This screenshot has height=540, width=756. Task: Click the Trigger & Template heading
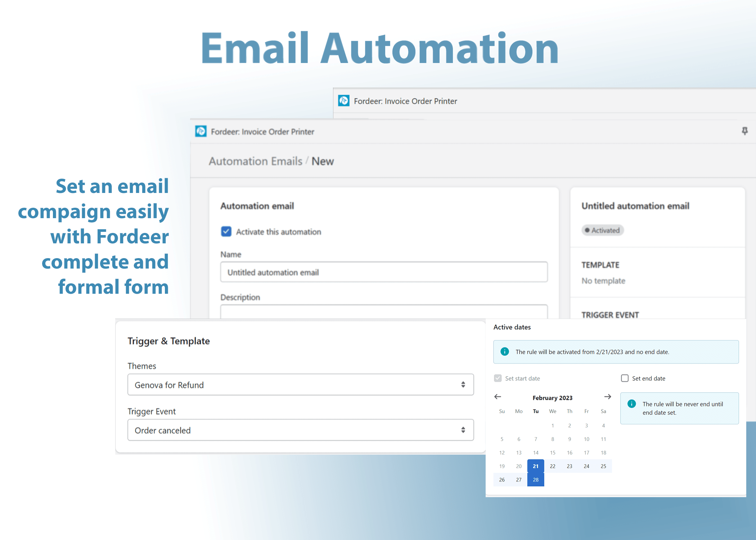click(168, 341)
